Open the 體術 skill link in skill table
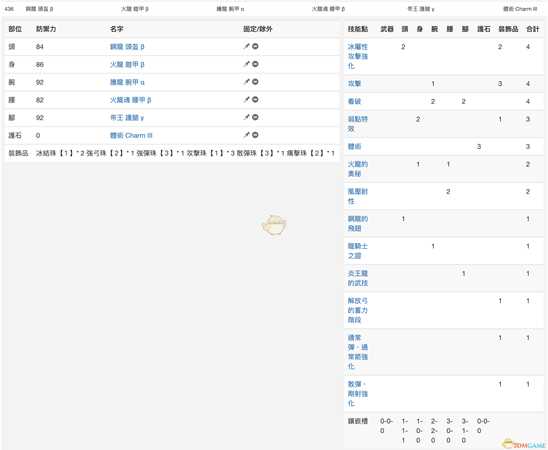 pyautogui.click(x=354, y=146)
